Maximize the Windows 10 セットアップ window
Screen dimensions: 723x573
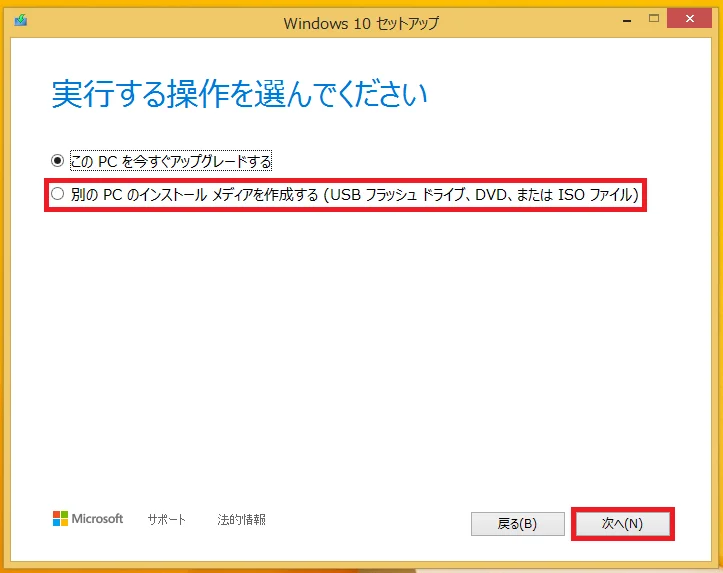click(x=653, y=18)
